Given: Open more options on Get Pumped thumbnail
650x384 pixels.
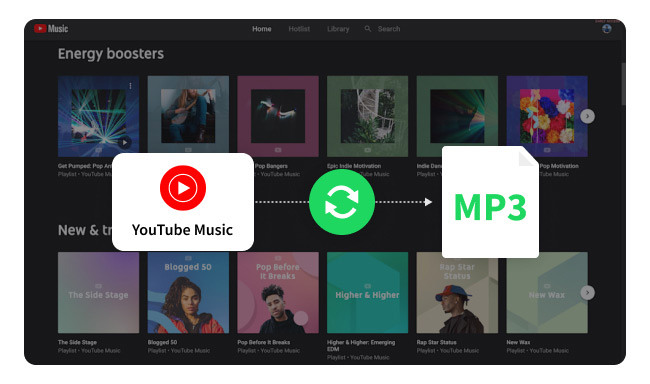Looking at the screenshot, I should tap(131, 86).
